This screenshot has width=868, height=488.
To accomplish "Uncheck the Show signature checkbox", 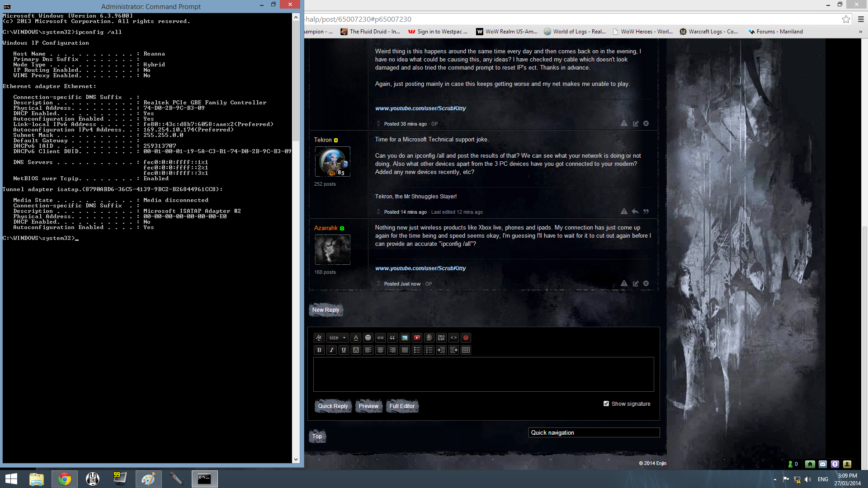I will point(606,404).
